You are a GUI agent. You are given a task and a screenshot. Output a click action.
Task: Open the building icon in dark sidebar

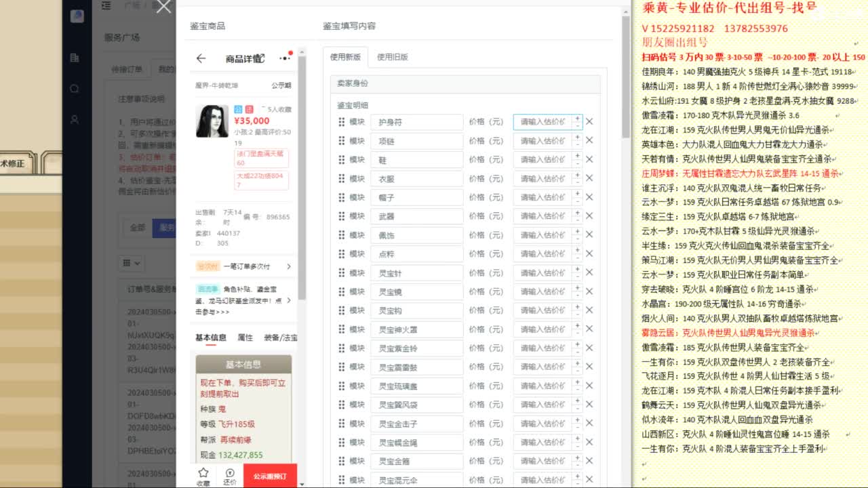[x=74, y=58]
